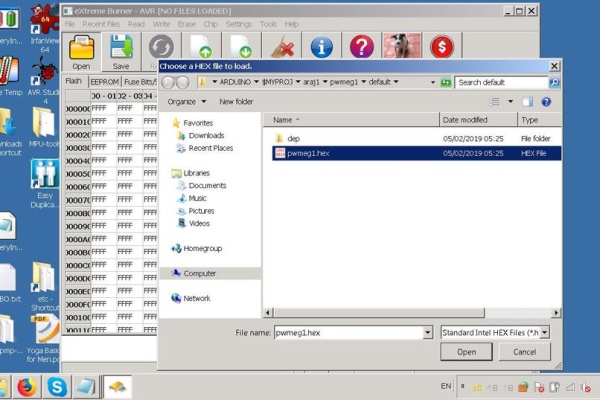
Task: Click the IrfanView 64 desktop icon
Action: click(x=45, y=29)
